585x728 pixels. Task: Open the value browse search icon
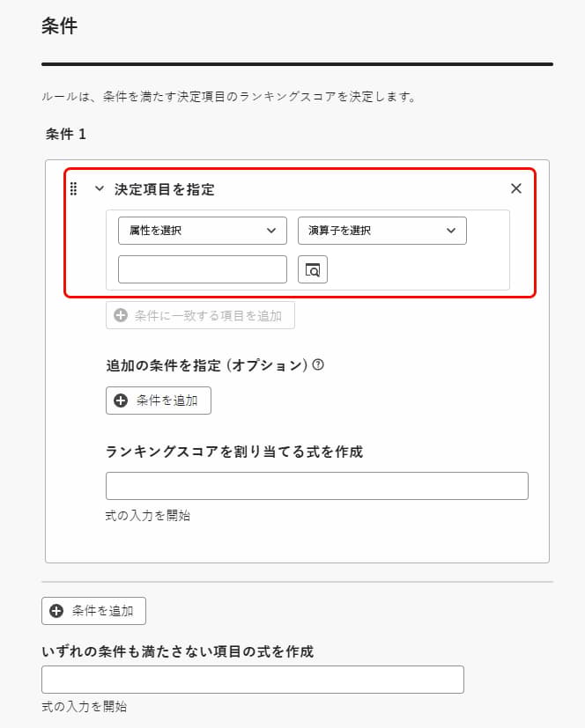click(x=313, y=269)
